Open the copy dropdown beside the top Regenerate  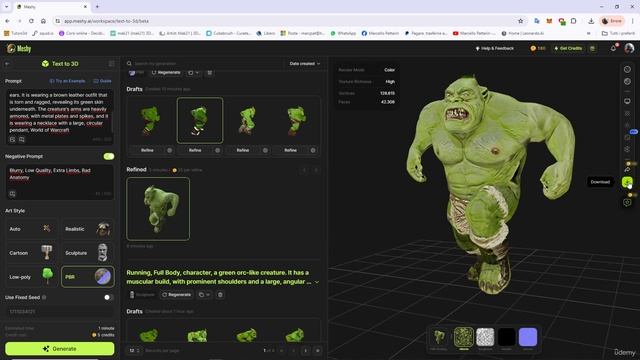[193, 73]
